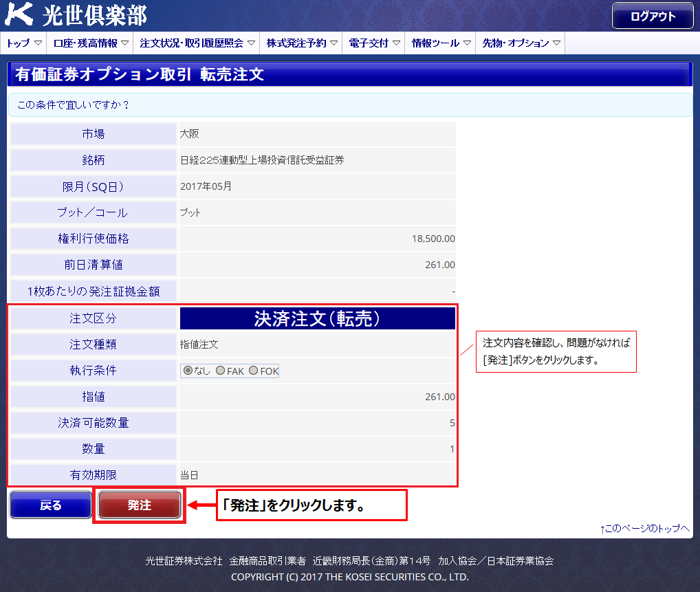Click the 数量 value 1

tap(452, 449)
